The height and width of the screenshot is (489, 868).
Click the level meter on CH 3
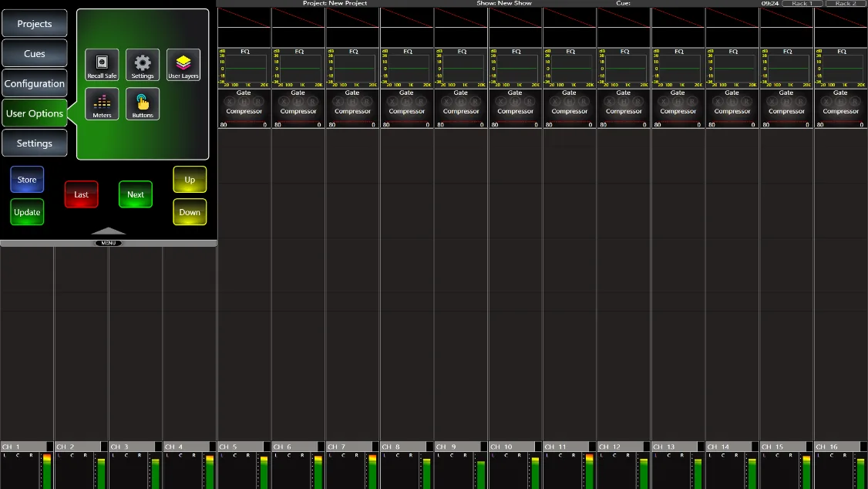point(156,471)
